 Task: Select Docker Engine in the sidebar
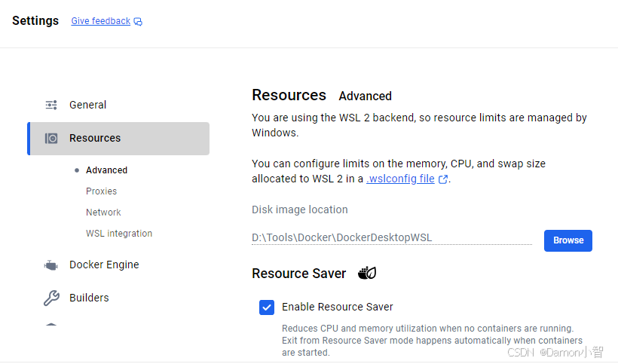click(x=104, y=265)
